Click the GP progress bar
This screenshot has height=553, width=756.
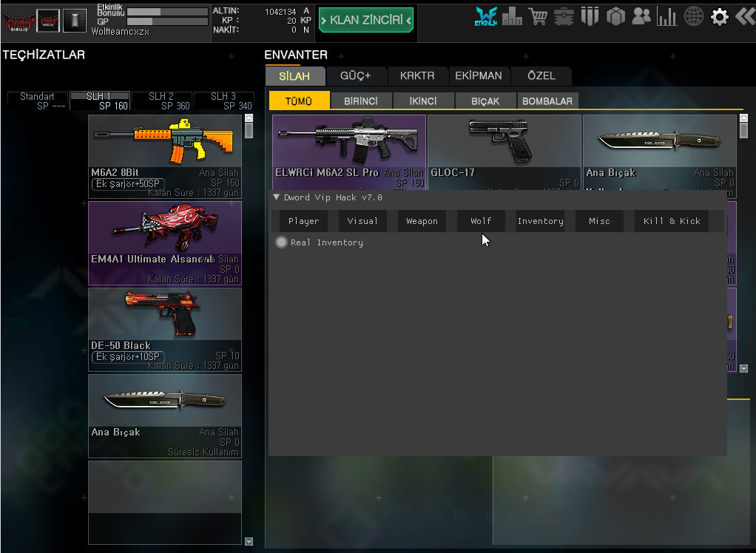point(167,21)
